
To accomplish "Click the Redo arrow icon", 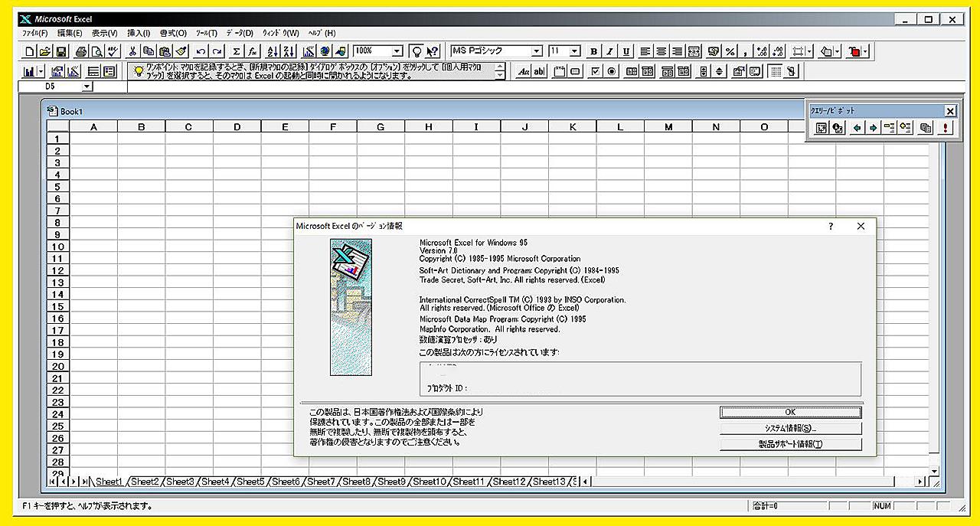I will coord(217,51).
